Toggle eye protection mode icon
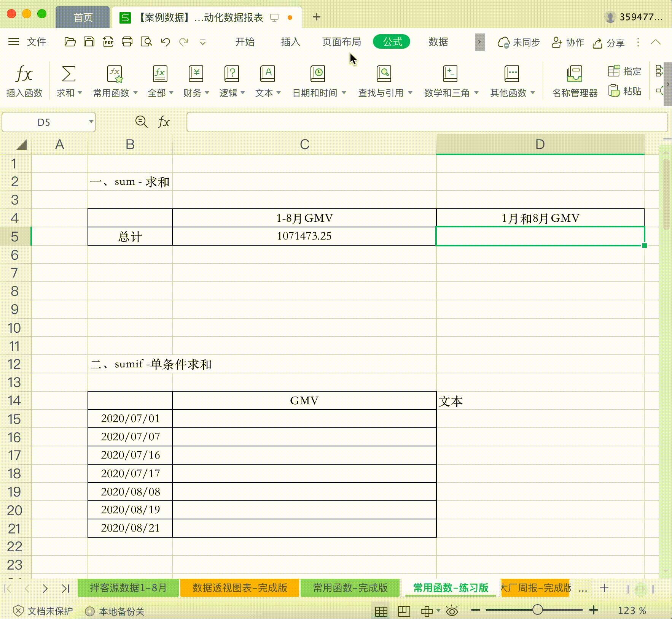This screenshot has height=619, width=672. (452, 611)
